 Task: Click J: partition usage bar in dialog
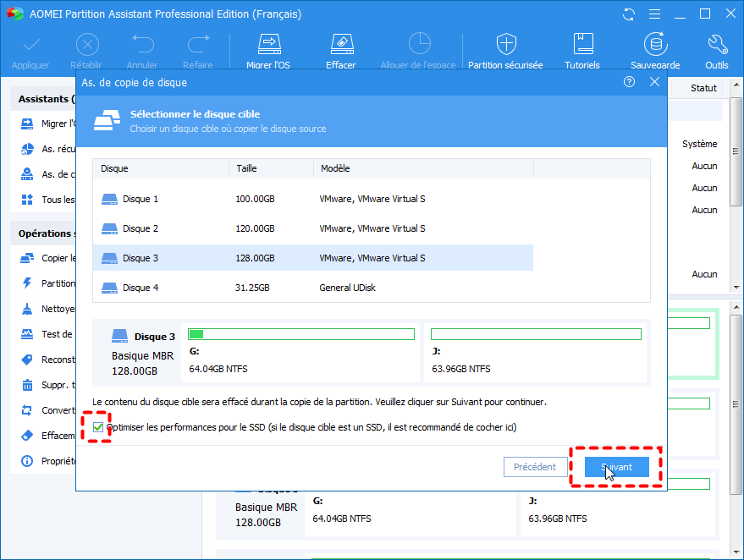point(536,334)
